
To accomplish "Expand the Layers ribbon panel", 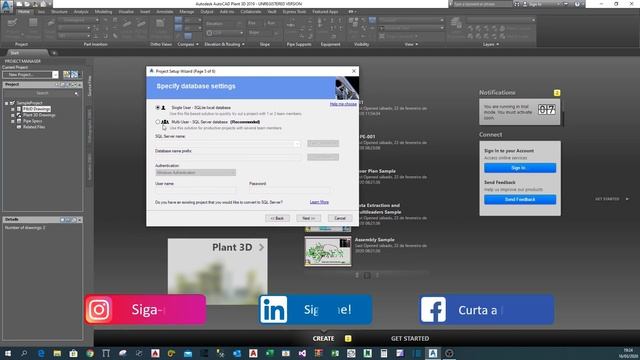I will [x=491, y=44].
